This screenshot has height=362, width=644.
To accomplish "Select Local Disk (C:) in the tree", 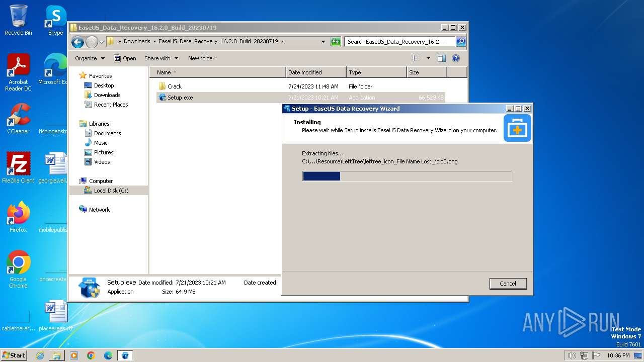I will pos(109,191).
